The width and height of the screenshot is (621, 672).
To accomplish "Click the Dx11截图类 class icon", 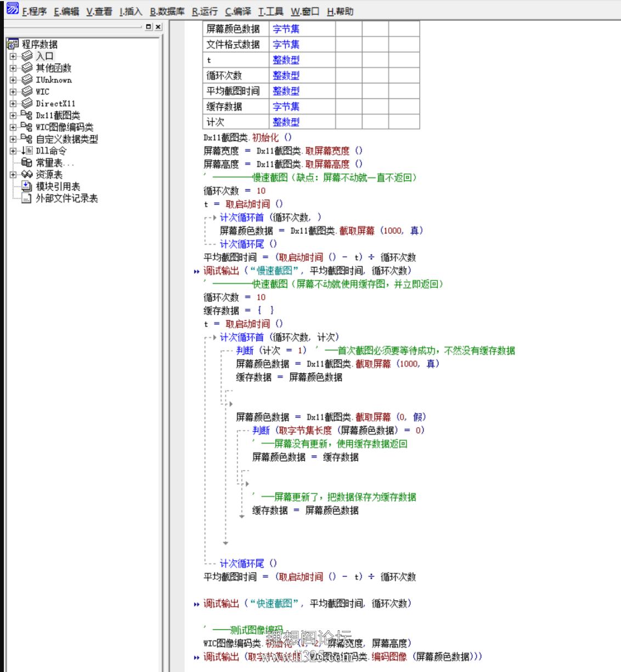I will coord(27,115).
